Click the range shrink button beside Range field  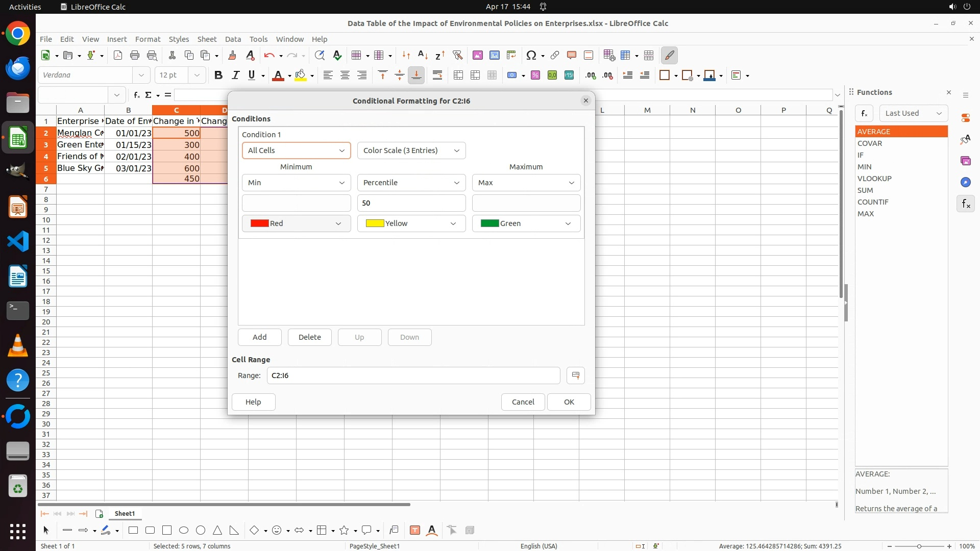(576, 375)
